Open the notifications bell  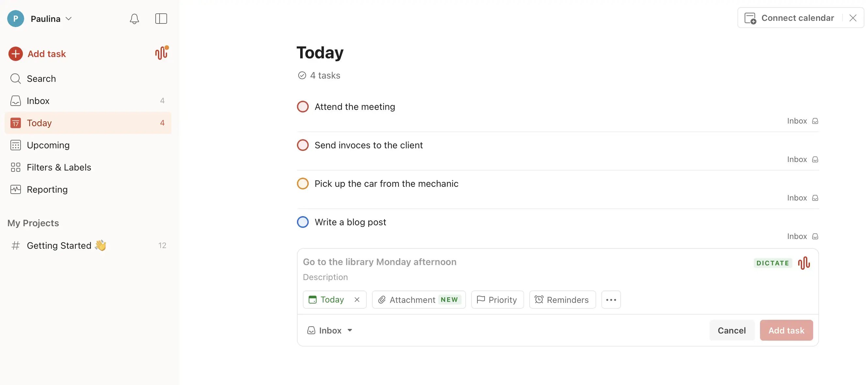[134, 19]
